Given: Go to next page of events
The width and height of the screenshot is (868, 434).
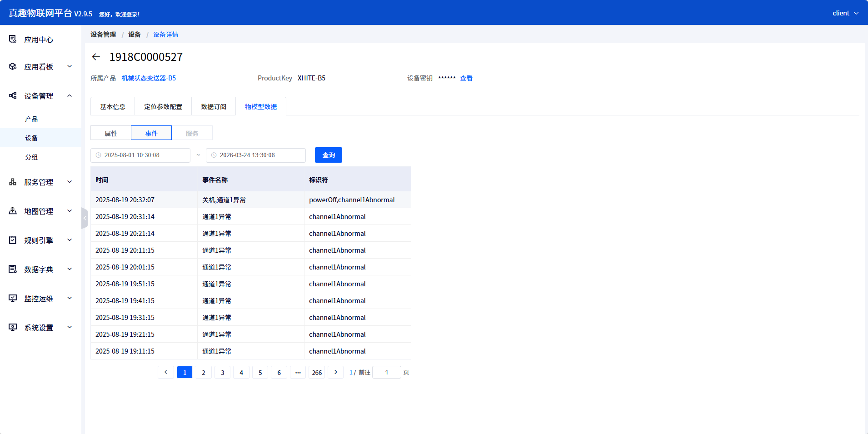Looking at the screenshot, I should 336,372.
